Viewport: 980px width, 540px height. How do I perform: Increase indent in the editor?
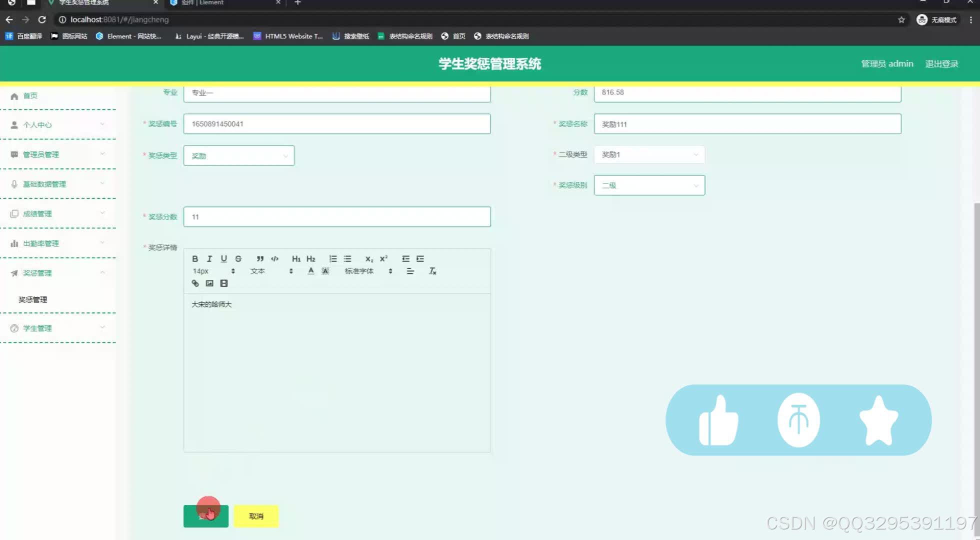420,258
